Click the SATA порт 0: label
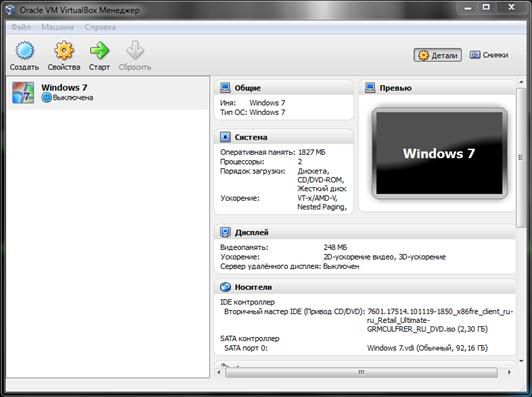The width and height of the screenshot is (532, 397). 246,348
